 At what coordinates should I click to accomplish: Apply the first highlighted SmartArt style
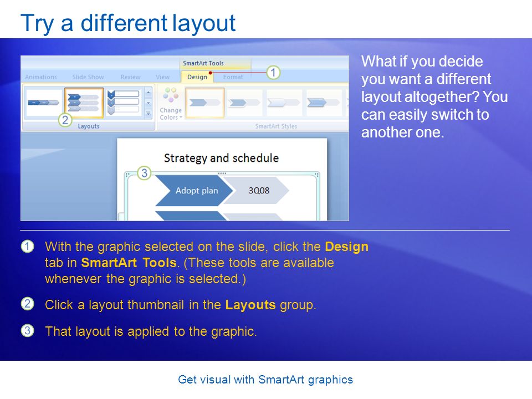click(204, 103)
